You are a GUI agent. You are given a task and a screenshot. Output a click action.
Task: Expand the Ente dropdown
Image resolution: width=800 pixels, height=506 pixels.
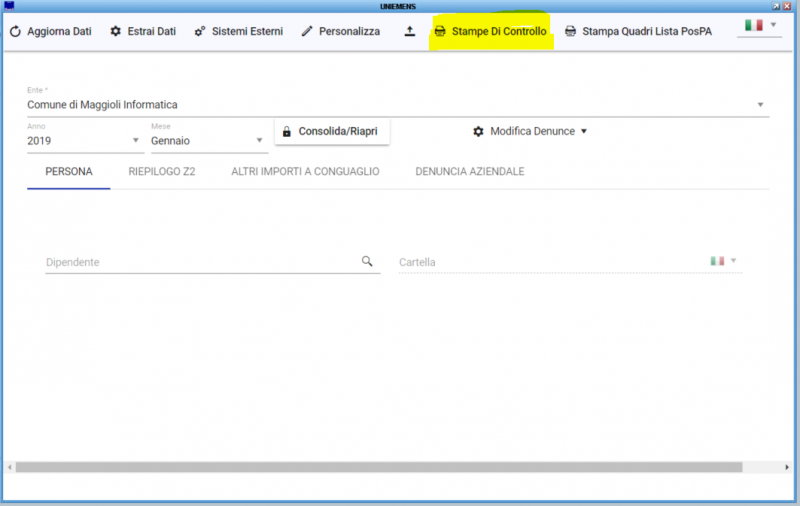[760, 105]
